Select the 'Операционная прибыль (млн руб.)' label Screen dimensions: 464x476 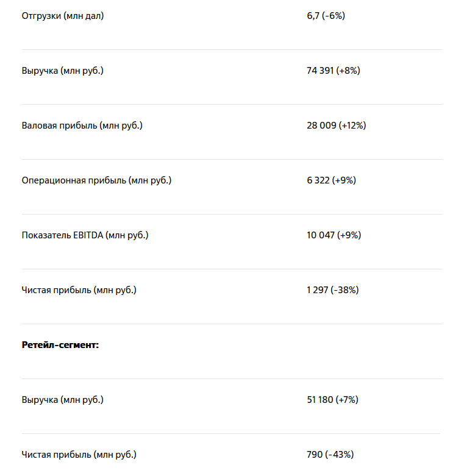click(x=96, y=180)
